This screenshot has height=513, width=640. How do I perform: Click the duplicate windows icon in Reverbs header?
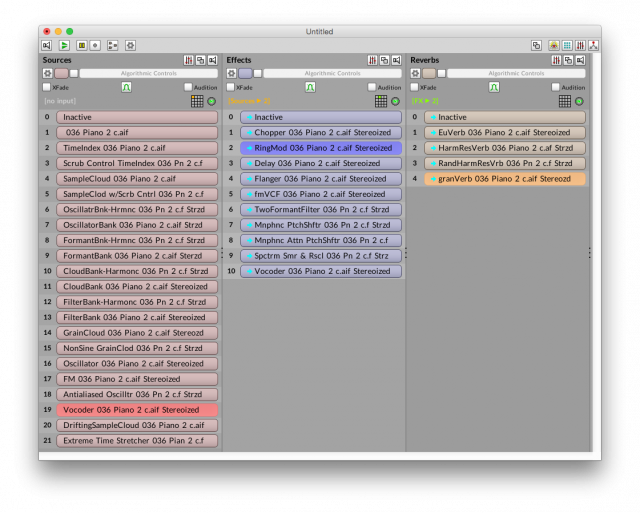click(x=569, y=60)
